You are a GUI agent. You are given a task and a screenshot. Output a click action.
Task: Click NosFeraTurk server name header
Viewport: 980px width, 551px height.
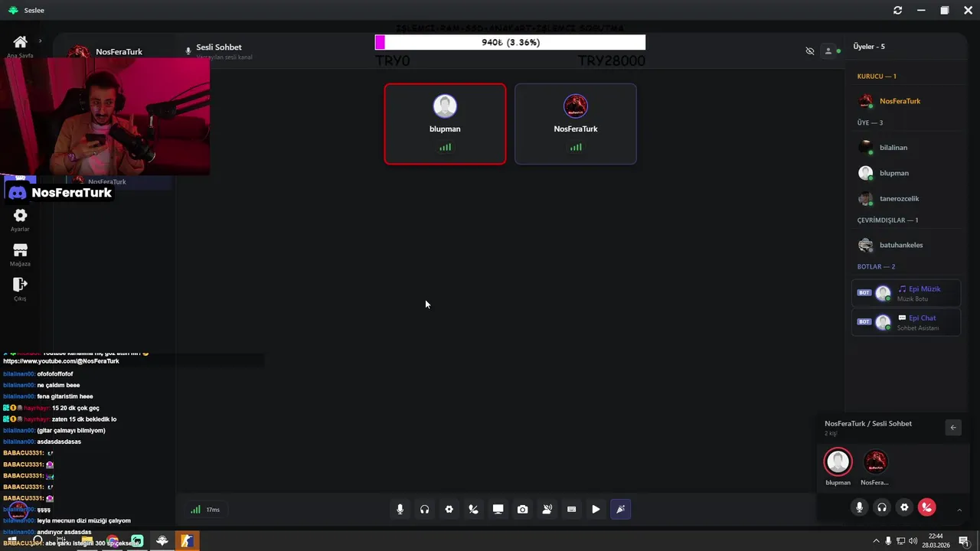point(119,52)
